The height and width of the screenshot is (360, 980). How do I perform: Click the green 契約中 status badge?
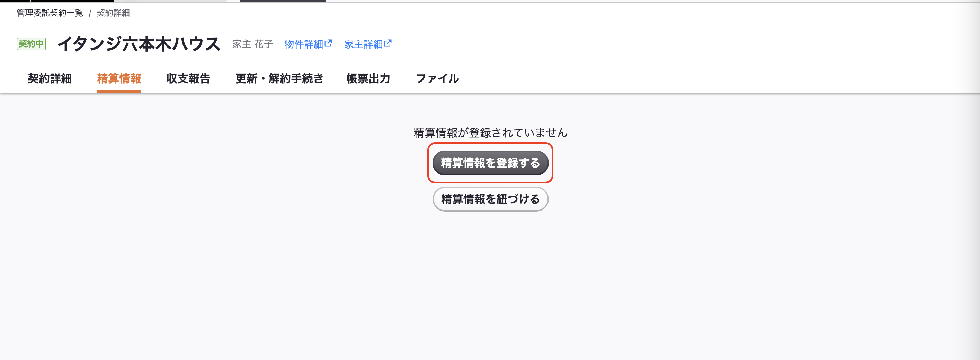coord(31,44)
